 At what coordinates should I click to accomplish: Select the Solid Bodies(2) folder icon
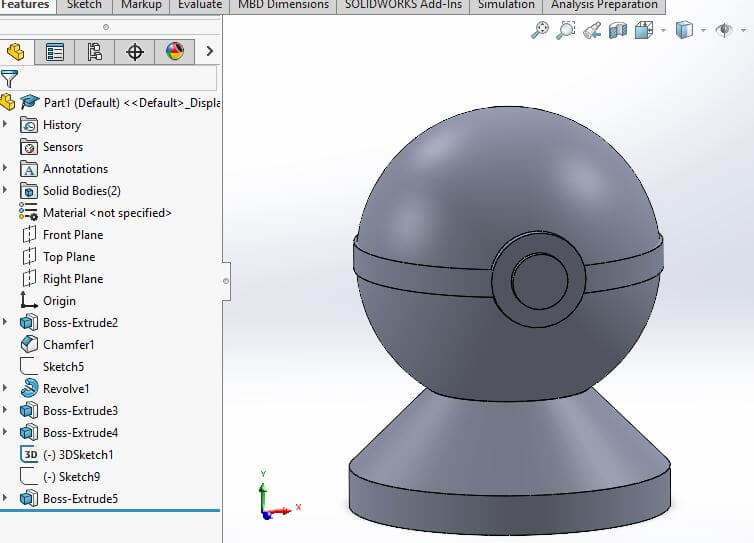click(x=29, y=191)
